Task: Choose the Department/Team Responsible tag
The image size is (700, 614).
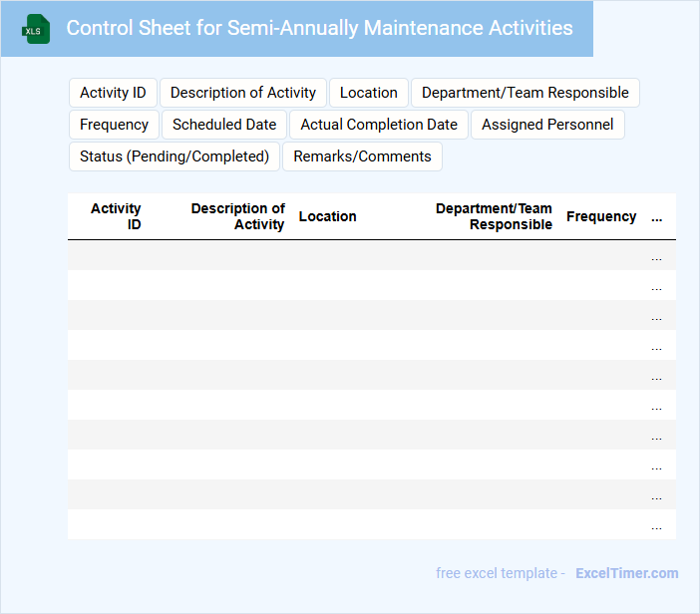Action: coord(525,93)
